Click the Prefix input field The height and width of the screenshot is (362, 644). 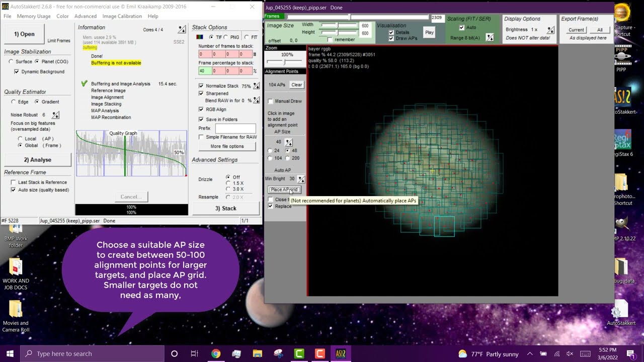(235, 128)
